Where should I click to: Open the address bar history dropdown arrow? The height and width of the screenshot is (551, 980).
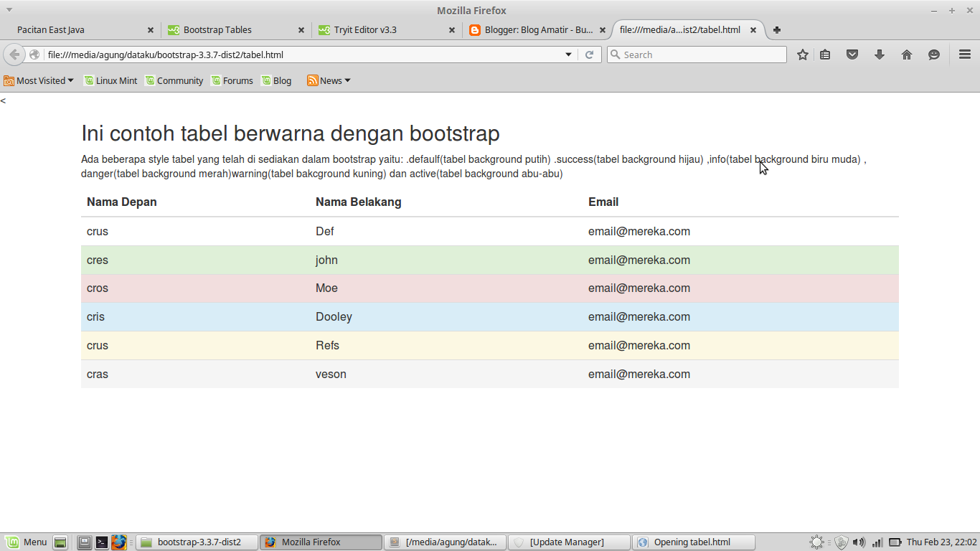[x=569, y=54]
